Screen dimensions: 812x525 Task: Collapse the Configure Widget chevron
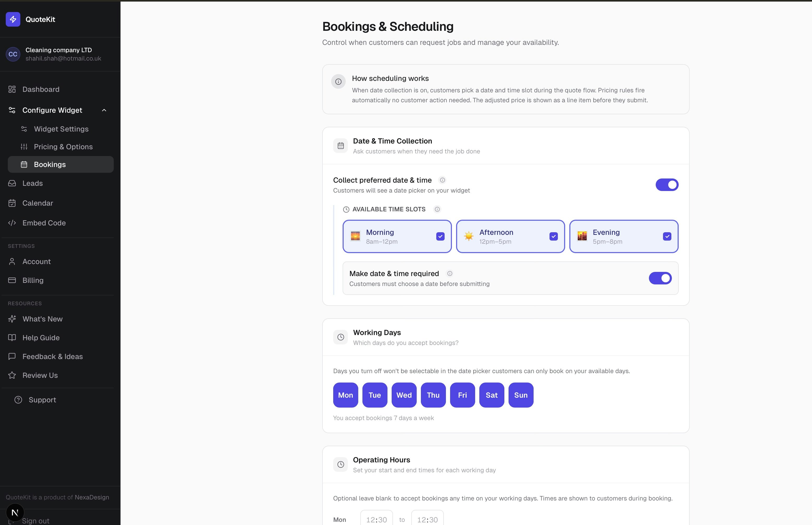click(x=104, y=110)
